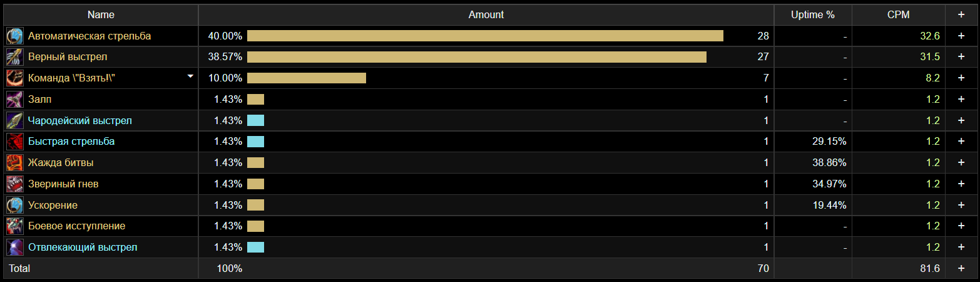
Task: Open the Отвлекающий выстрел spell link
Action: pyautogui.click(x=82, y=248)
